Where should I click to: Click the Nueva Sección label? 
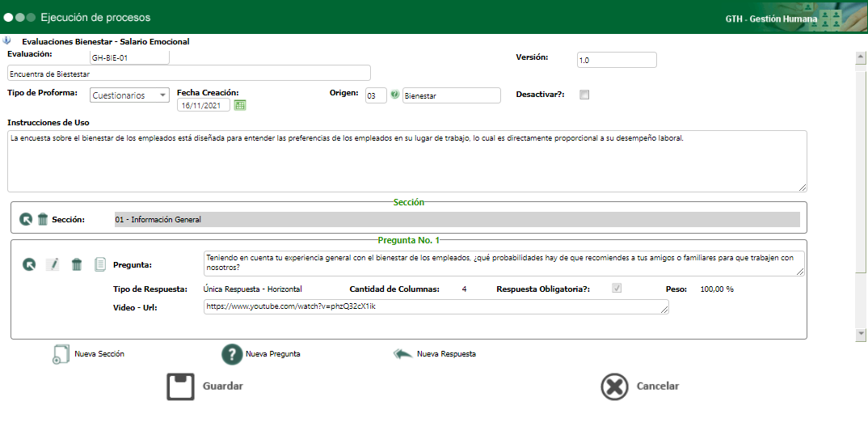click(x=99, y=354)
